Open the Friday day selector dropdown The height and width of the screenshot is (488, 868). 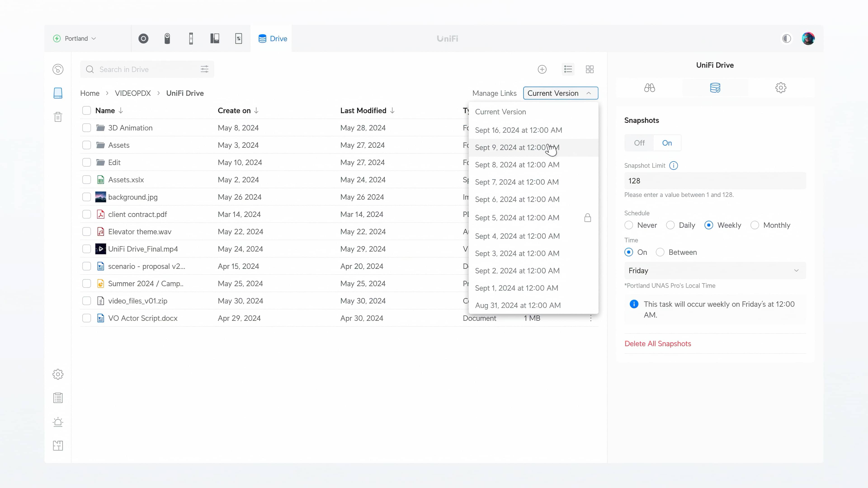point(714,270)
